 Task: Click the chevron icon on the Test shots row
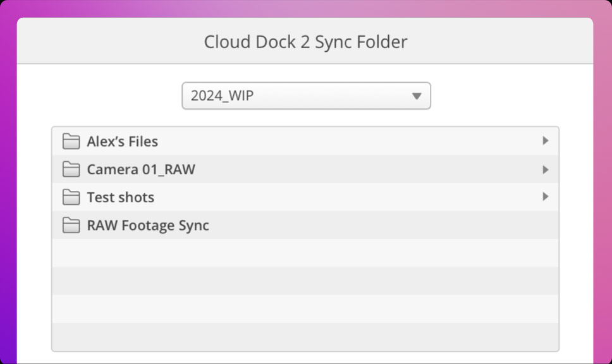click(545, 197)
